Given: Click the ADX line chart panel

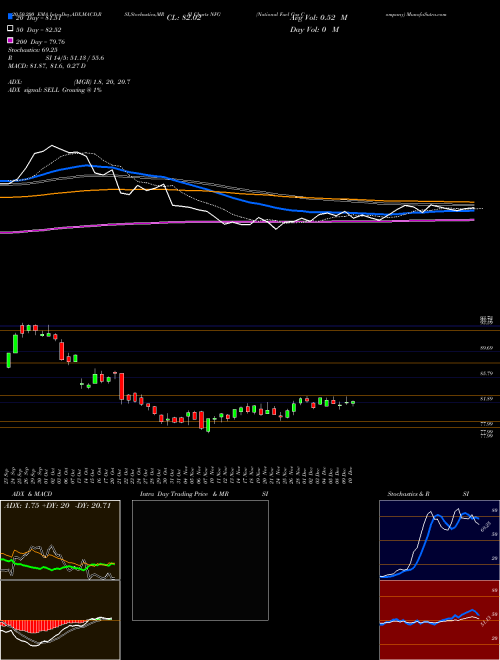Looking at the screenshot, I should point(60,540).
